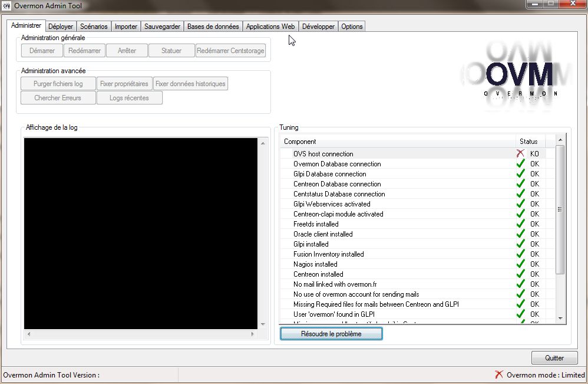Click the Quitter button

tap(554, 357)
